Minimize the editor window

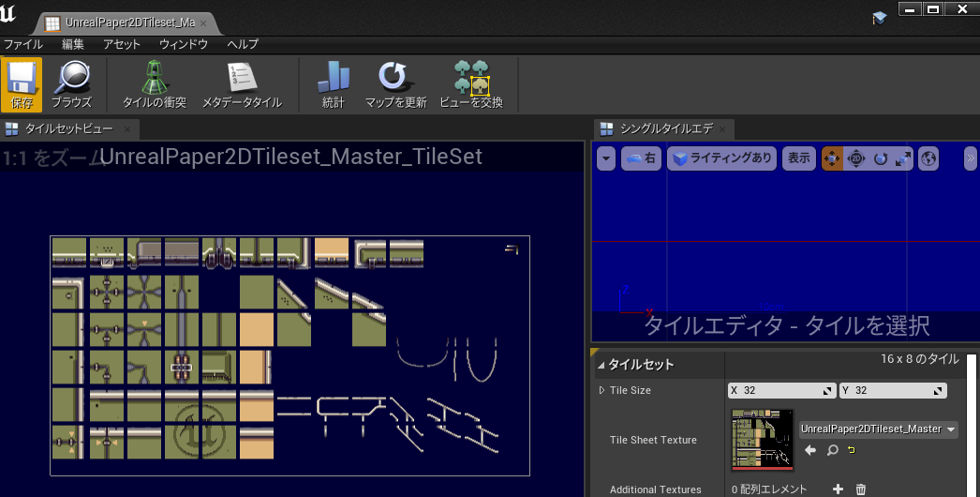click(910, 9)
